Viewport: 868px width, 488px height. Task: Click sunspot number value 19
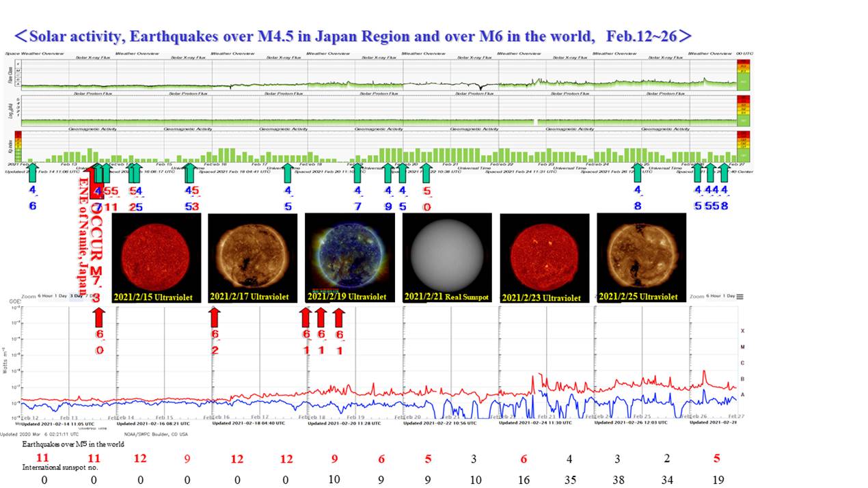pyautogui.click(x=718, y=480)
